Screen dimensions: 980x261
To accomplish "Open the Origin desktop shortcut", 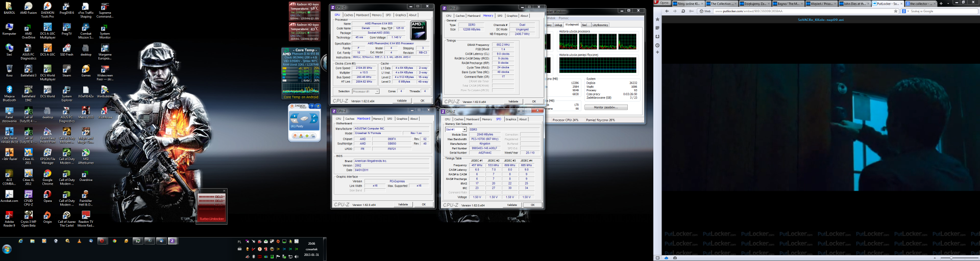I will click(x=47, y=216).
